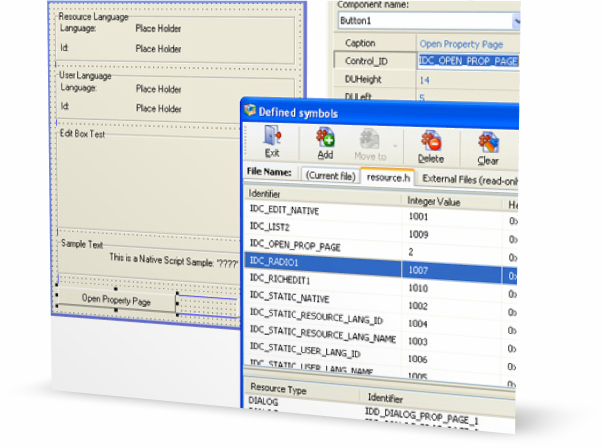Click the Open Property Page button
The image size is (602, 448).
click(116, 300)
